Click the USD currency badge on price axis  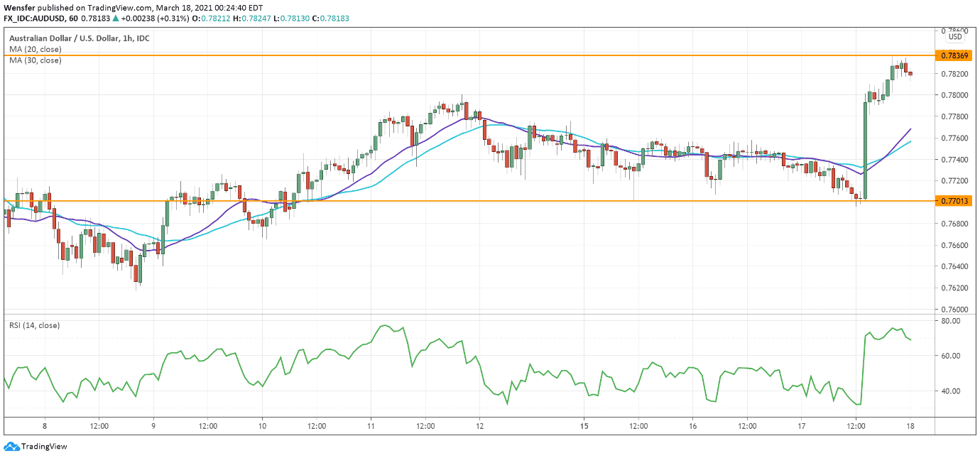coord(955,37)
